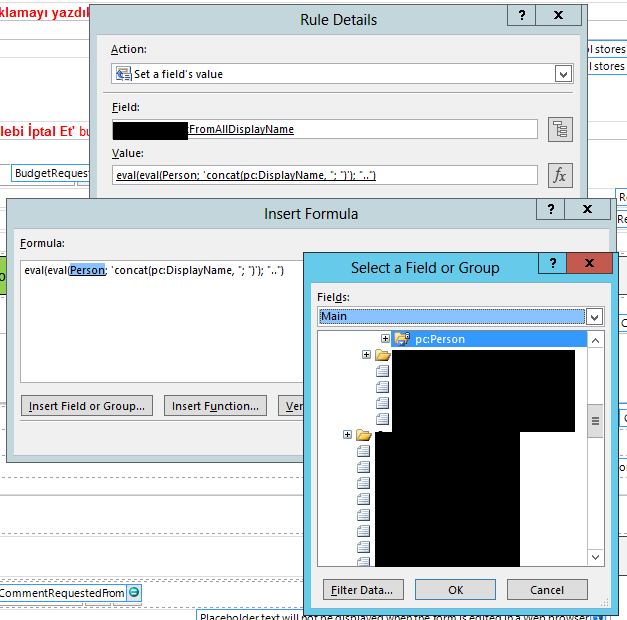This screenshot has width=627, height=620.
Task: Click the Filter Data button
Action: point(364,589)
